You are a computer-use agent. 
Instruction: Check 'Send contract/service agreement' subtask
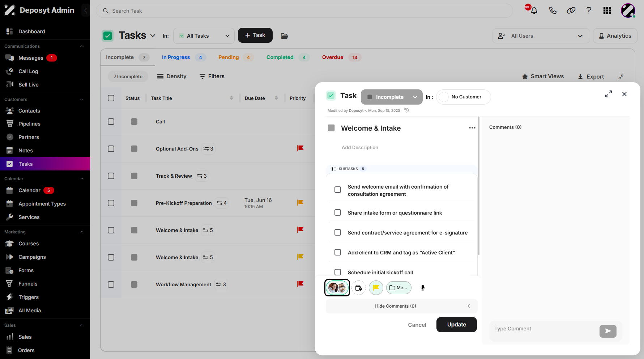(338, 232)
